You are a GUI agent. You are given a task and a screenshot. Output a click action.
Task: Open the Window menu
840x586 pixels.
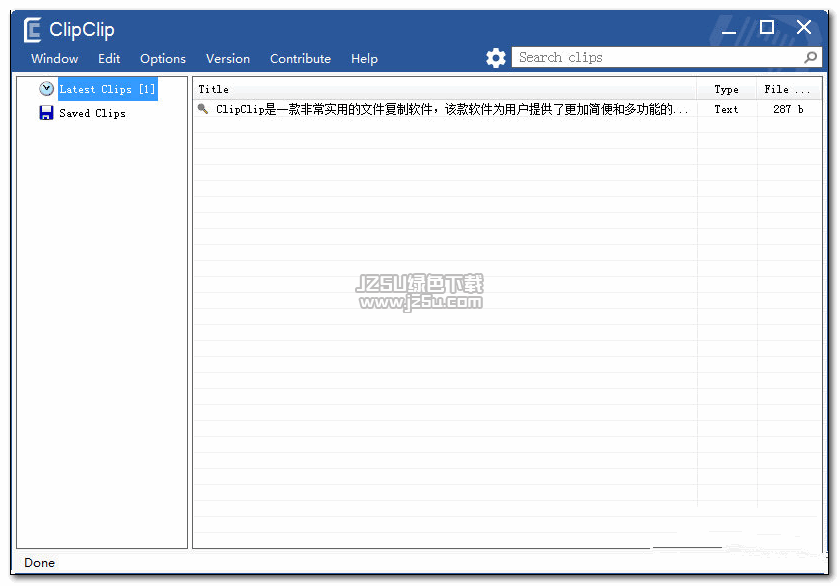pos(55,58)
